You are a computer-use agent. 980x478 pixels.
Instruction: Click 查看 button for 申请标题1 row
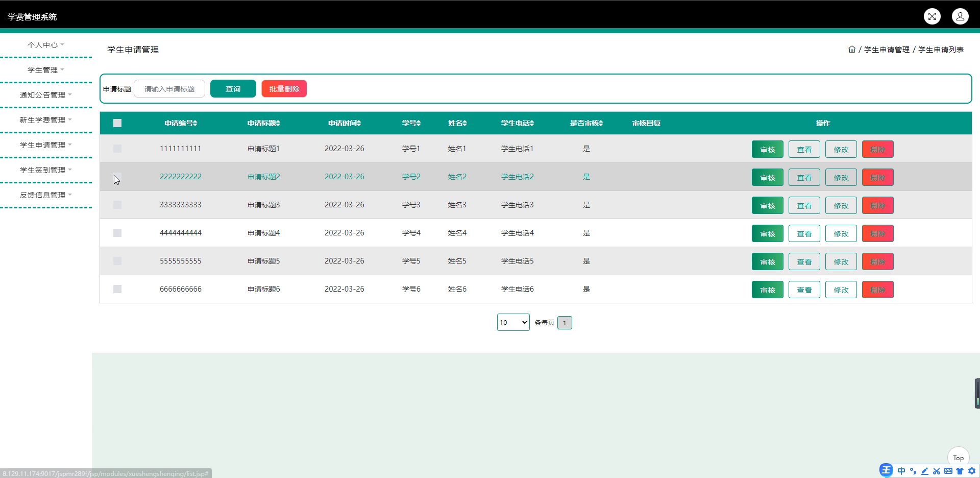tap(804, 150)
